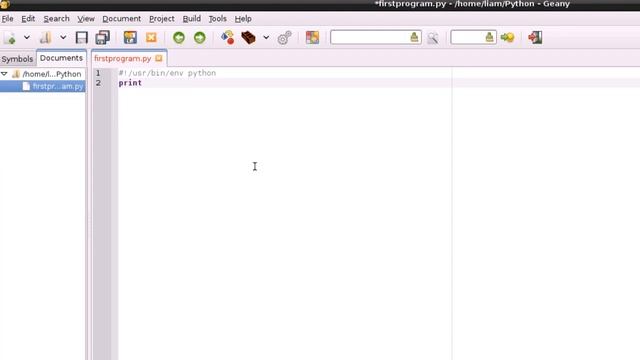Open the File menu
This screenshot has height=360, width=640.
(7, 19)
